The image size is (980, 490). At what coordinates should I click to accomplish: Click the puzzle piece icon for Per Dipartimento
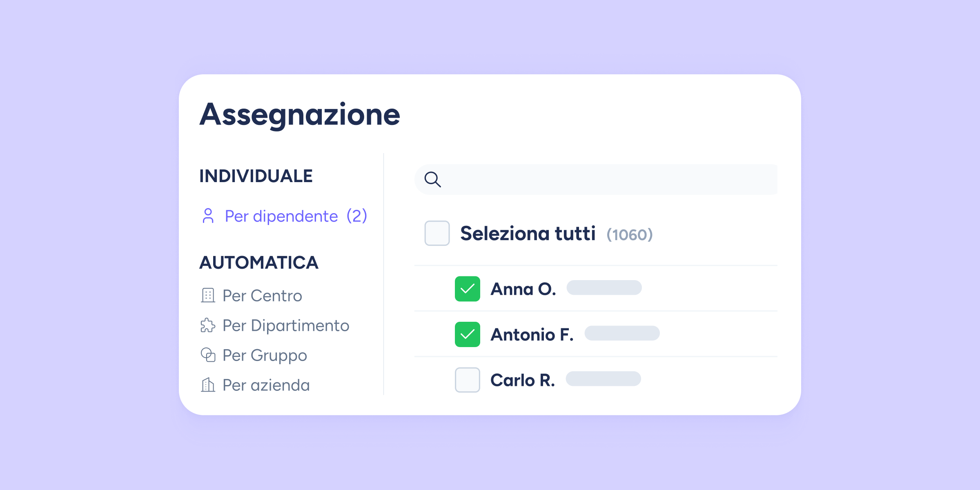click(208, 325)
